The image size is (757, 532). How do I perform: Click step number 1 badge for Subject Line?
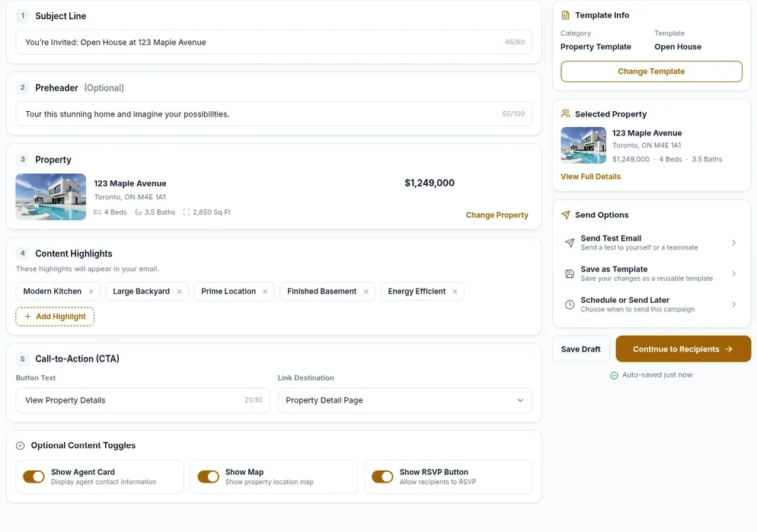pyautogui.click(x=23, y=16)
